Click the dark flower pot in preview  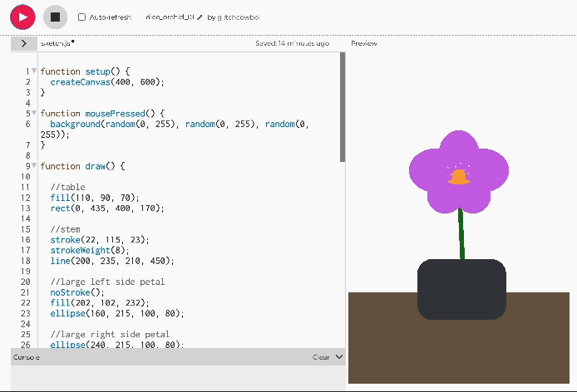461,289
